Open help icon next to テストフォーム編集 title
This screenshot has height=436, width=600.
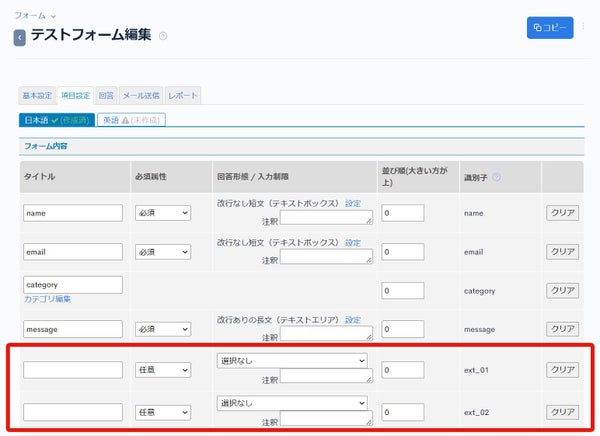(x=163, y=36)
